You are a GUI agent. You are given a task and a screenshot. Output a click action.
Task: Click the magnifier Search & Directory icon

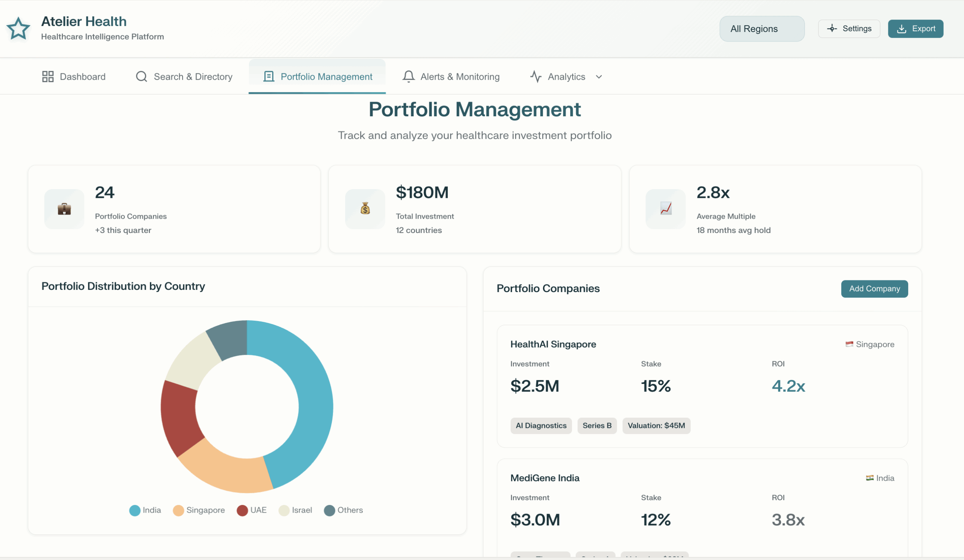click(x=141, y=76)
